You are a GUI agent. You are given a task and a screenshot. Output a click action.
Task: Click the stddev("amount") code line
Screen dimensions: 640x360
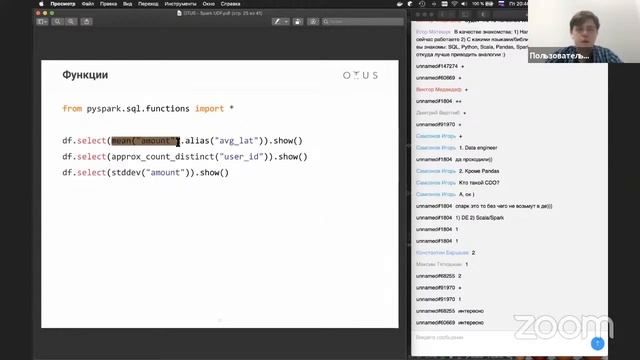(146, 173)
